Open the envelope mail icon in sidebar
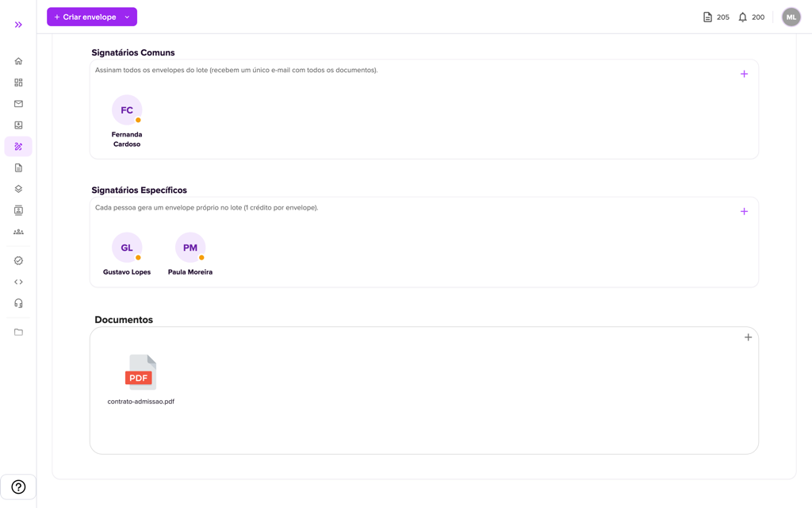The width and height of the screenshot is (812, 508). click(18, 104)
